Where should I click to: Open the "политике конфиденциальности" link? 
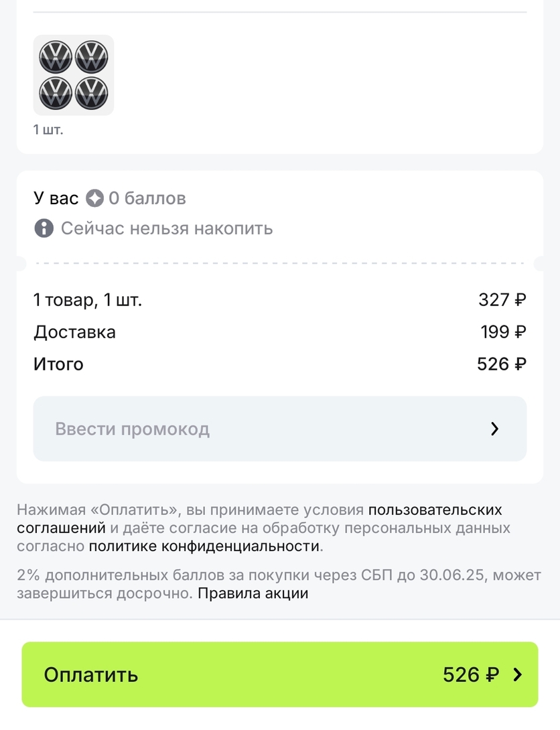click(204, 546)
